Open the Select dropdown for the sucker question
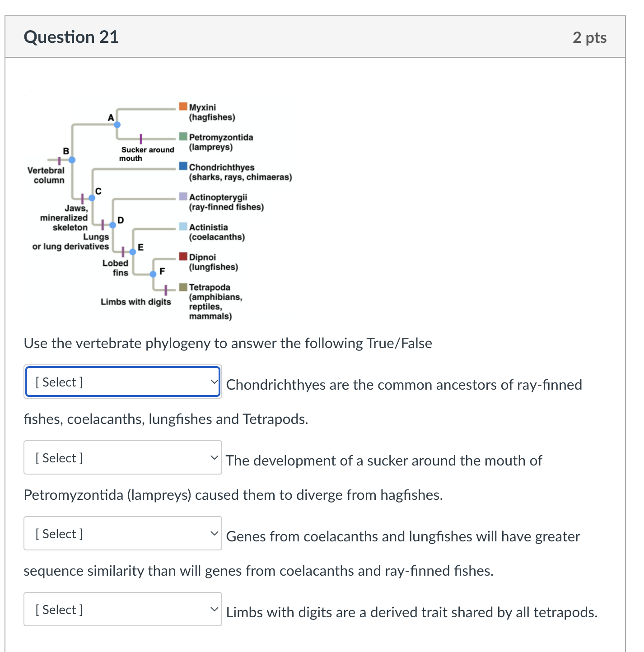 click(122, 457)
